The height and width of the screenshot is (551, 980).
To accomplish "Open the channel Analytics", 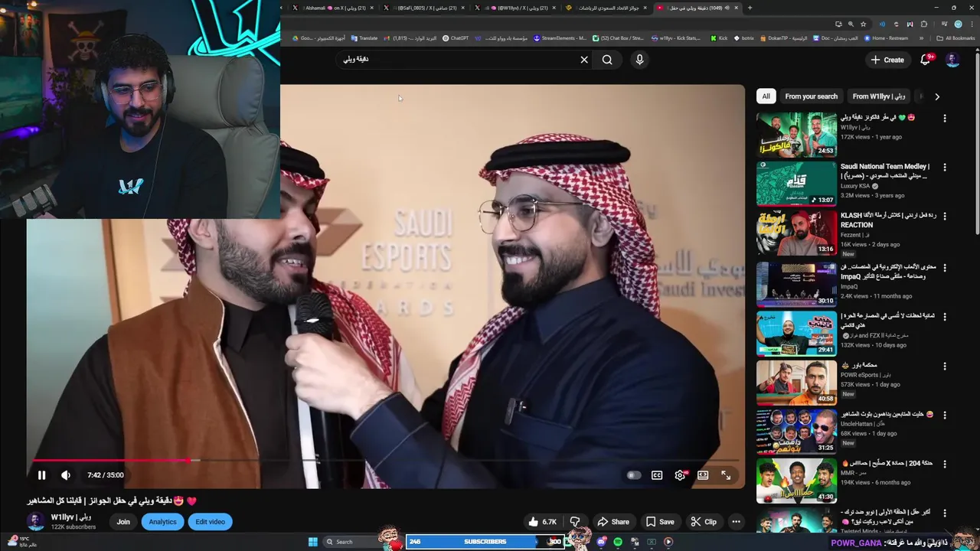I will coord(162,522).
